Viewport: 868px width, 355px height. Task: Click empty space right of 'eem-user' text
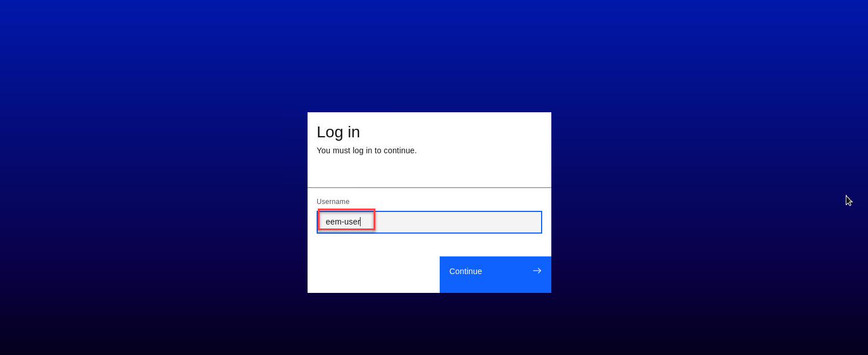(456, 222)
